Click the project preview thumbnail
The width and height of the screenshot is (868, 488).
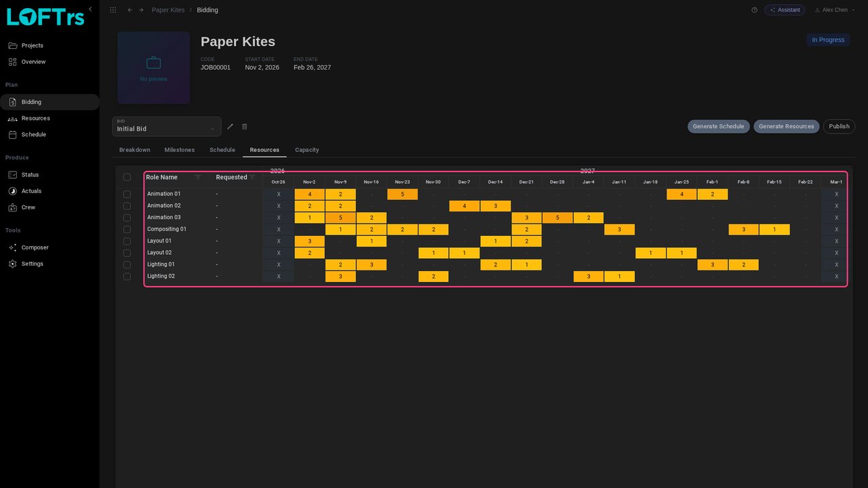point(154,68)
